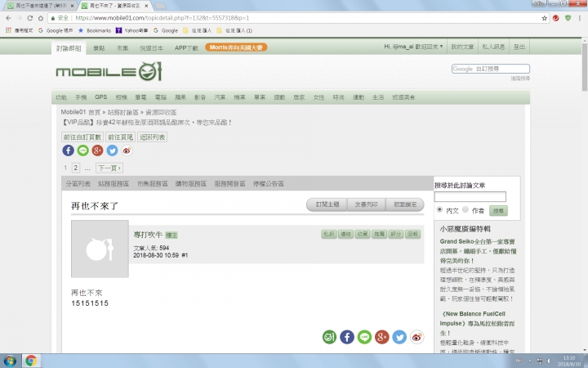The image size is (588, 368).
Task: Select the 市集 top tab
Action: 122,48
